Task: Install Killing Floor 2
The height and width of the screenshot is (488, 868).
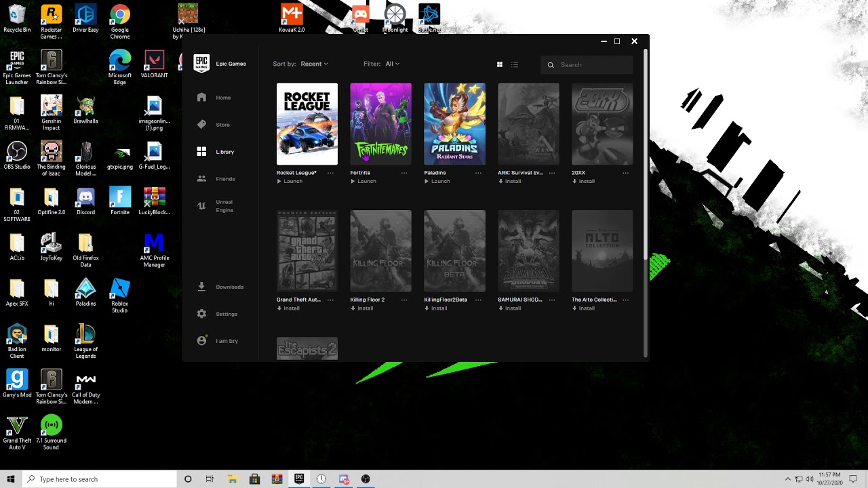Action: coord(363,308)
